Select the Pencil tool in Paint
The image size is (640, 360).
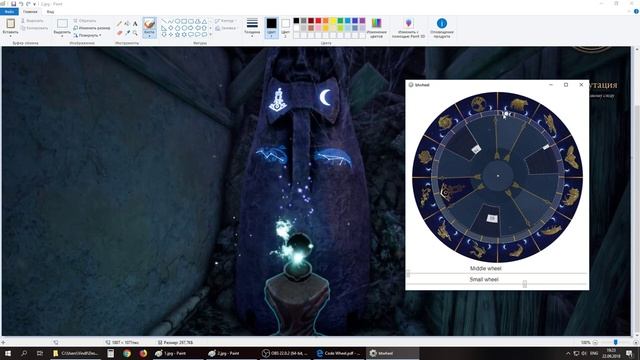(x=119, y=24)
